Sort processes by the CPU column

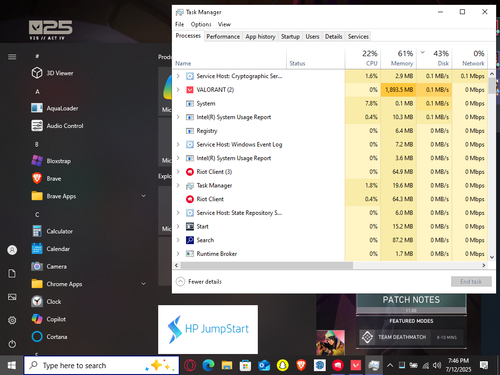point(363,58)
